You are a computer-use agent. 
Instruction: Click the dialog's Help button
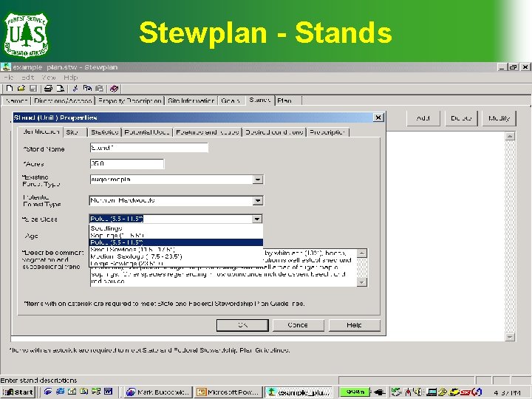tap(354, 325)
